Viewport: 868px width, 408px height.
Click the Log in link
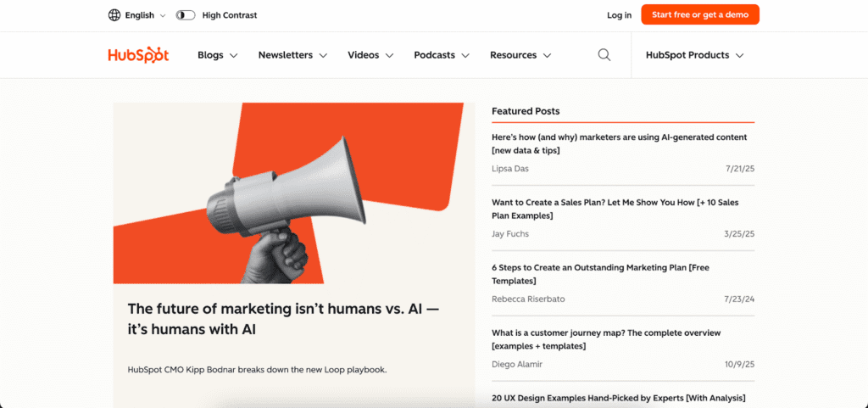[x=619, y=15]
